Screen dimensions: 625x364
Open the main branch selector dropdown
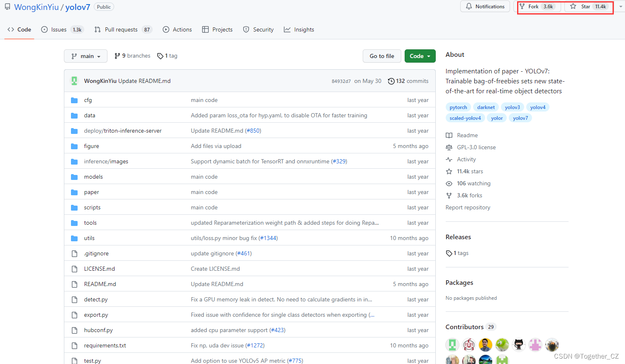[x=85, y=56]
